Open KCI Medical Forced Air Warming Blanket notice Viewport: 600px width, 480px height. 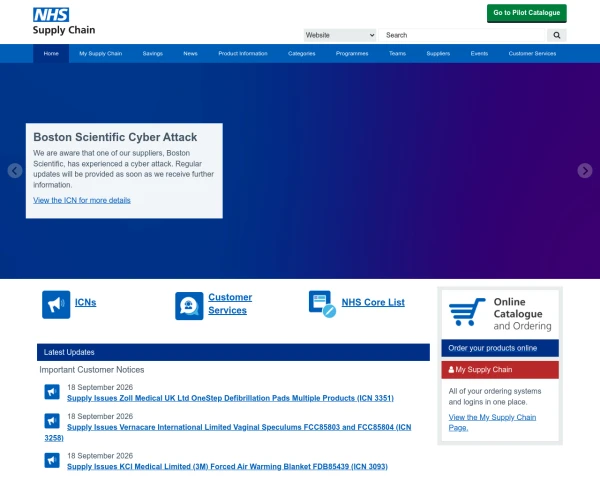click(x=227, y=467)
